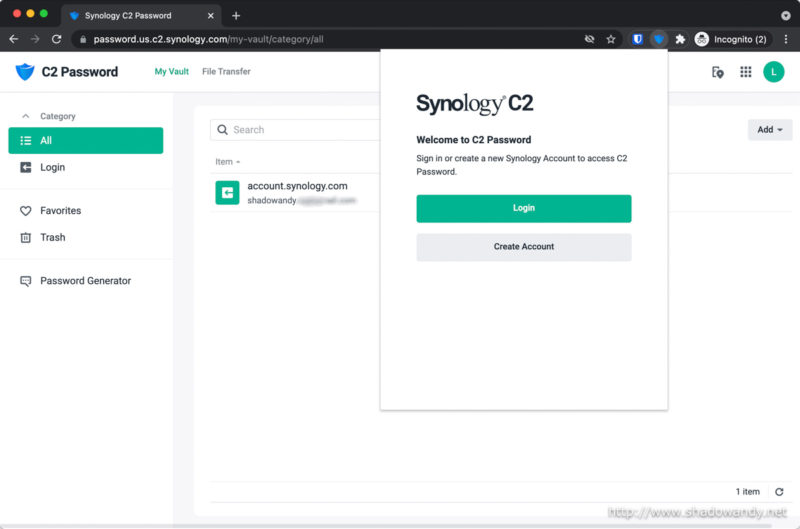800x529 pixels.
Task: Click the C2 Password extension icon
Action: 659,39
